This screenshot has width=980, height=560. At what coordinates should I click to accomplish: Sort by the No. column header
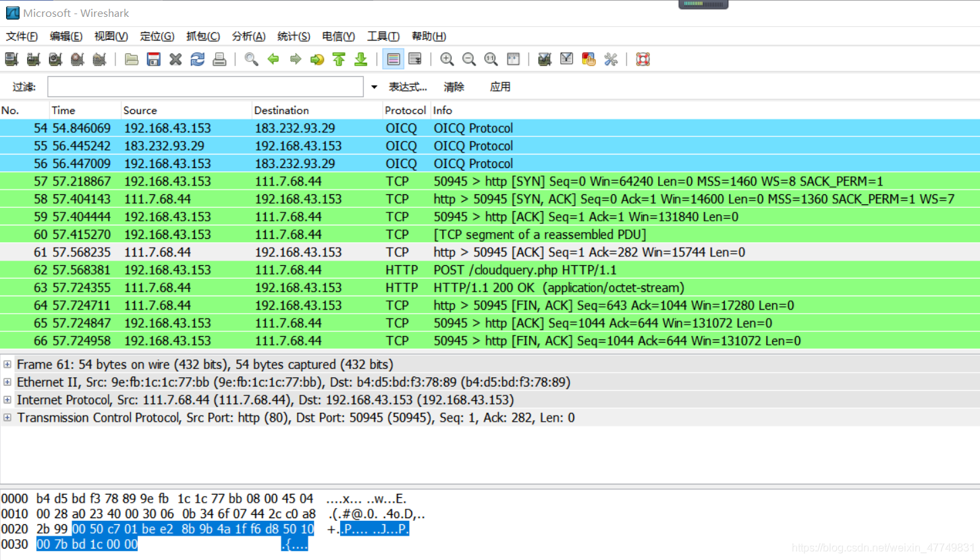pyautogui.click(x=24, y=110)
